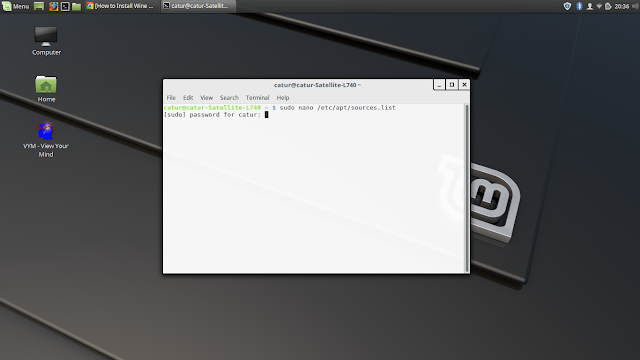Click the show desktop icon in panel

click(39, 6)
